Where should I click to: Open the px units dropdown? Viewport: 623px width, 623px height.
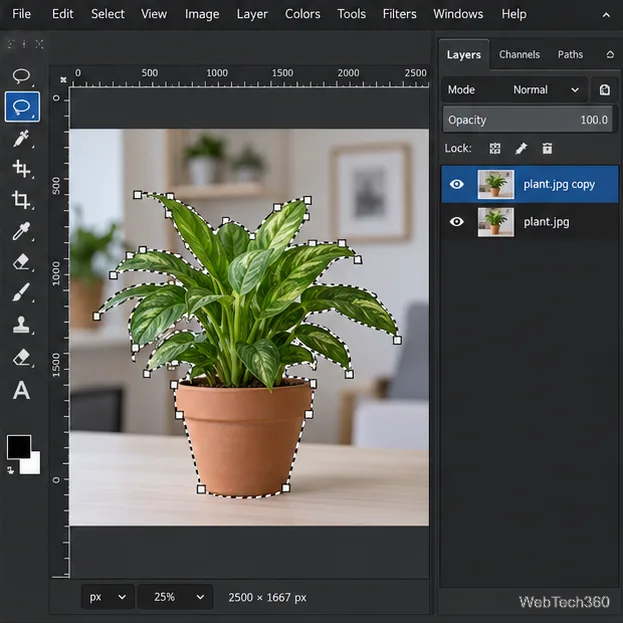point(108,597)
